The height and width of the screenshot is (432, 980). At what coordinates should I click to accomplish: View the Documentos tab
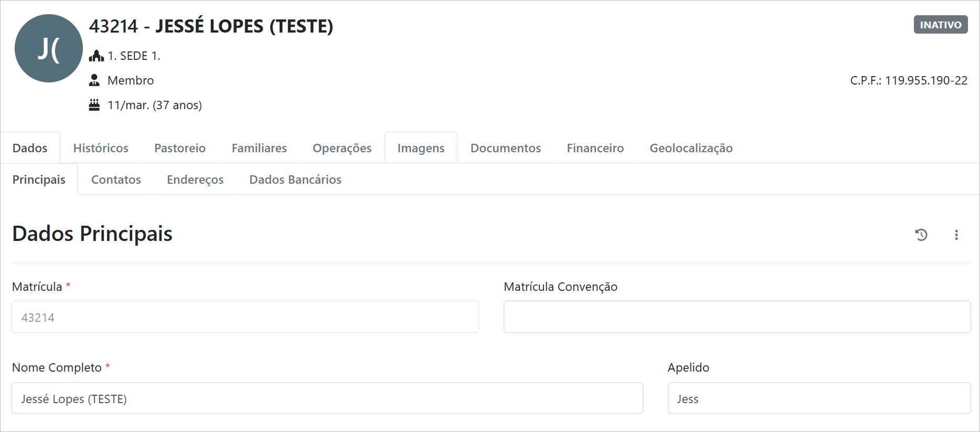tap(505, 148)
